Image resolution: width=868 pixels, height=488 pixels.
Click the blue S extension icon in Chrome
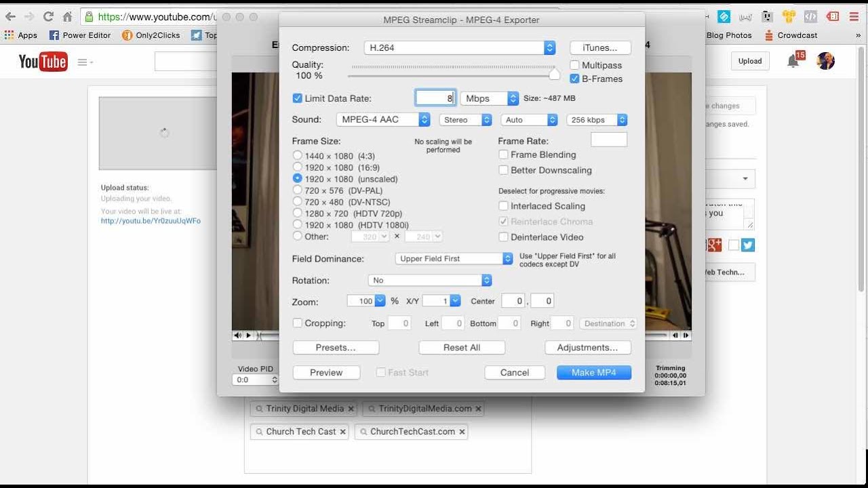(724, 16)
